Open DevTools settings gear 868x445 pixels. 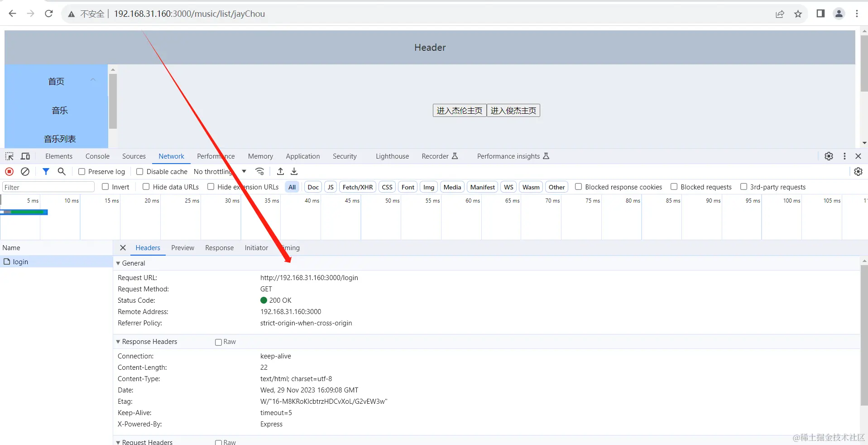829,156
